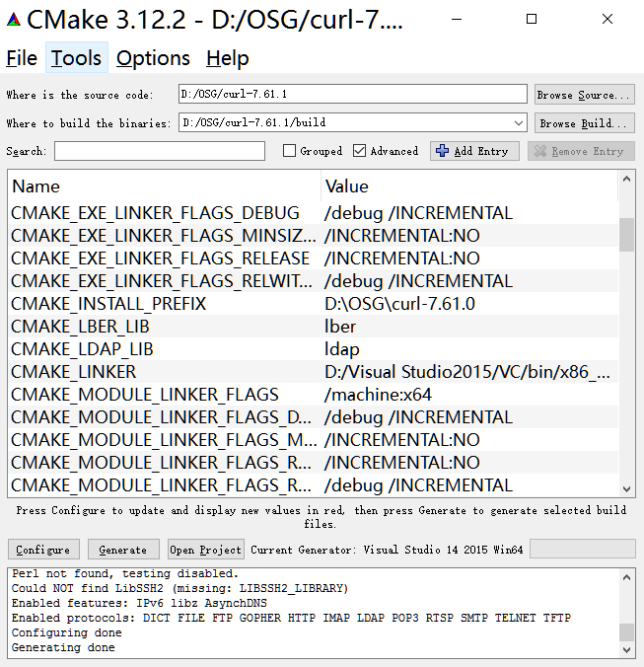Open the build binaries path dropdown
This screenshot has width=644, height=667.
pos(518,123)
